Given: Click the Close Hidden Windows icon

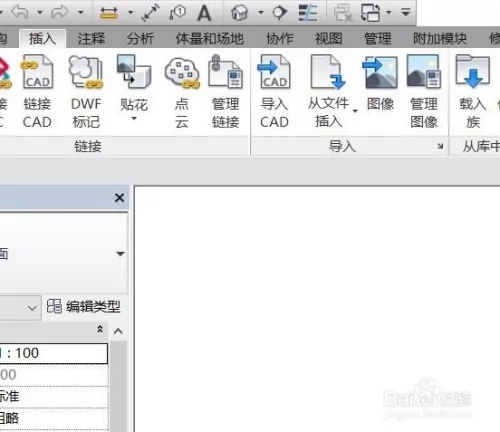Looking at the screenshot, I should point(343,13).
